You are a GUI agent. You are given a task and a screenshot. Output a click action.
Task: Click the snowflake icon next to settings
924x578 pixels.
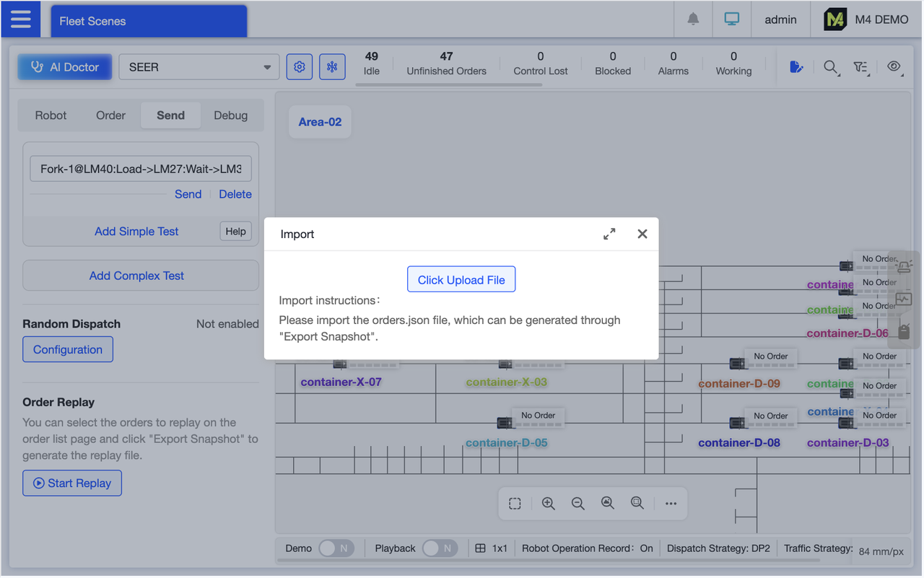click(x=332, y=66)
